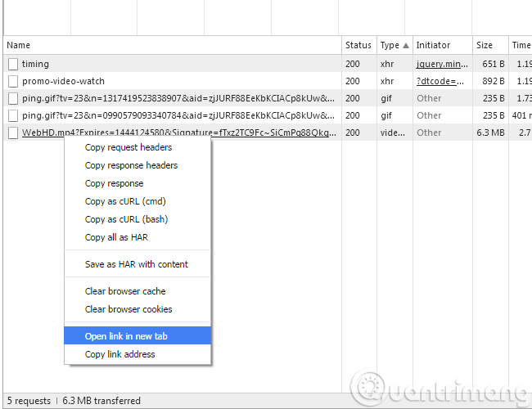Viewport: 532px width, 409px height.
Task: Click Open link in new tab
Action: (126, 336)
